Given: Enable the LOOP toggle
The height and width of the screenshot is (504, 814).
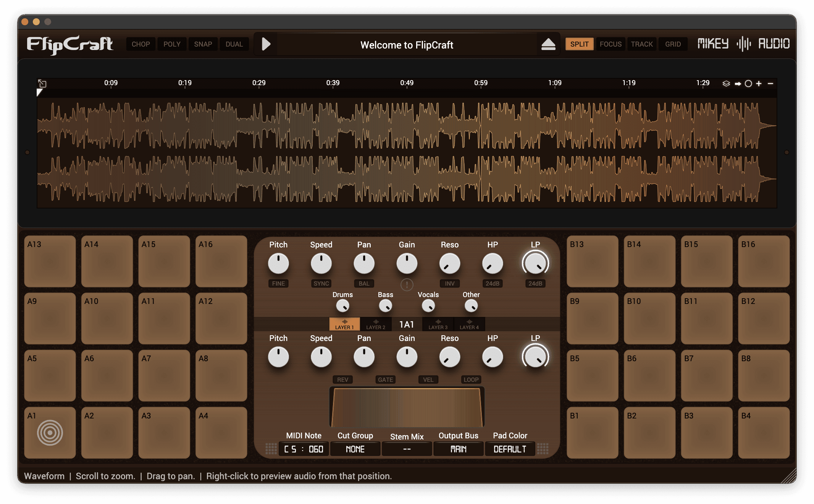Looking at the screenshot, I should [471, 380].
